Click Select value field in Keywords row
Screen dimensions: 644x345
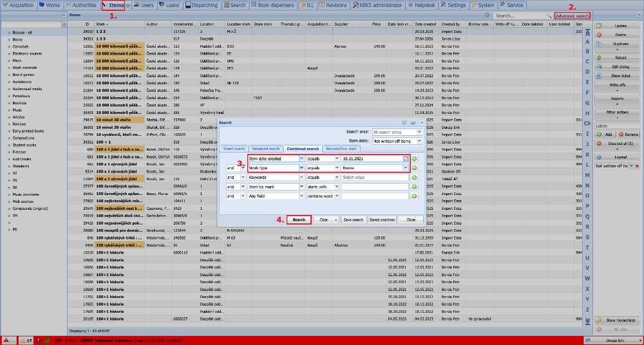(375, 177)
